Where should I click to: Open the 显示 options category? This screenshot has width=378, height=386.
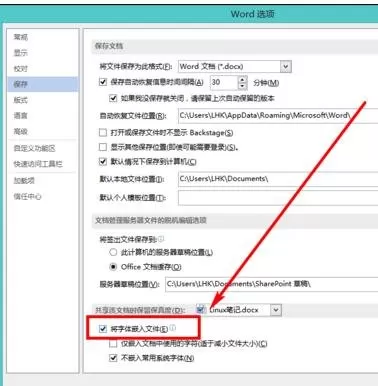pos(21,53)
